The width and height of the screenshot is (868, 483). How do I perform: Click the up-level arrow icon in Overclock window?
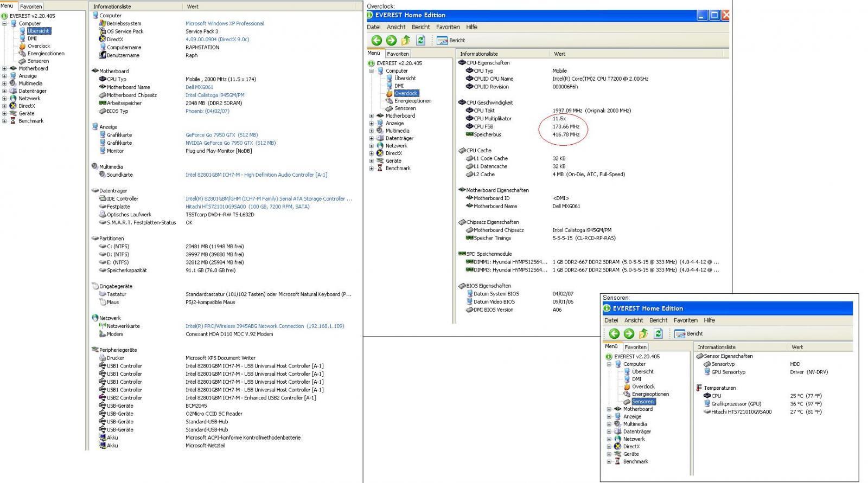point(406,40)
